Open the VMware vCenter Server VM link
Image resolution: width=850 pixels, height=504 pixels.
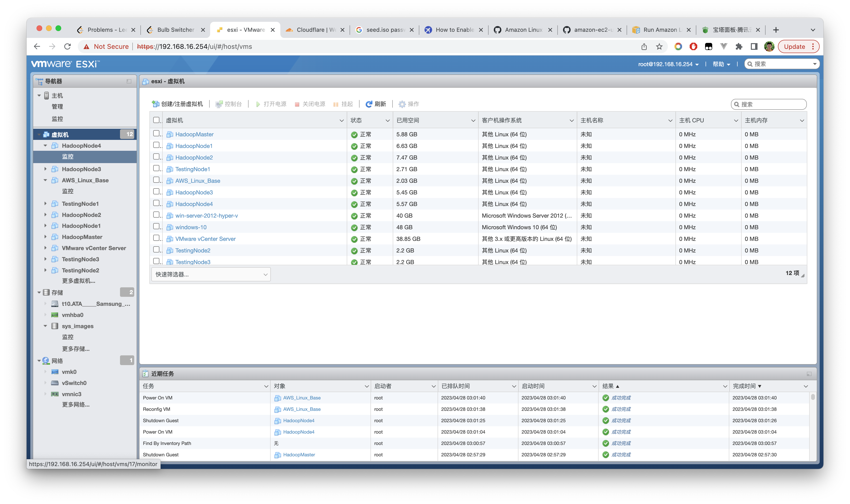click(205, 239)
